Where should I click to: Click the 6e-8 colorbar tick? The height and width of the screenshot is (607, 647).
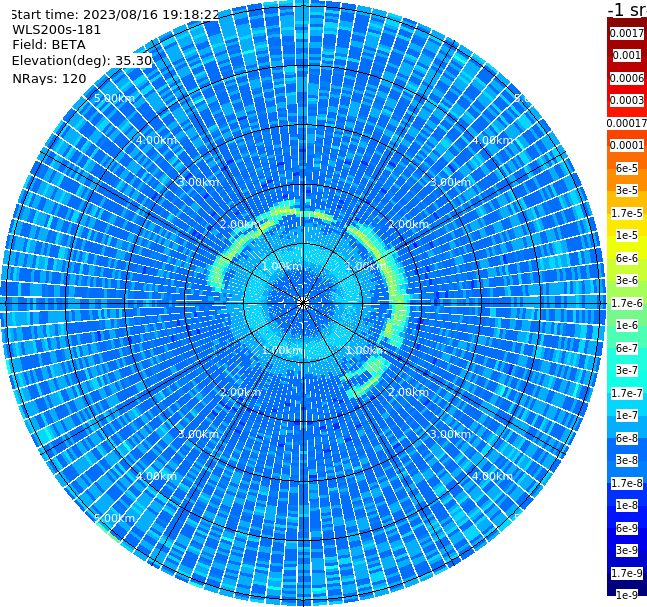(x=627, y=438)
